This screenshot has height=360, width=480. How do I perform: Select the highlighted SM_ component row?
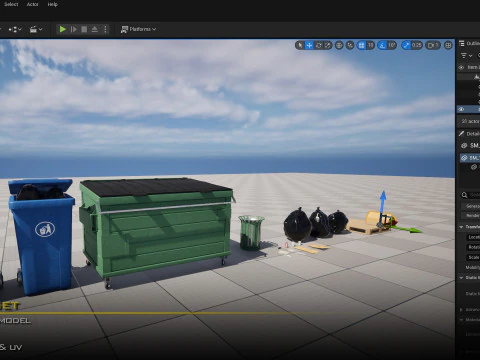[x=470, y=158]
